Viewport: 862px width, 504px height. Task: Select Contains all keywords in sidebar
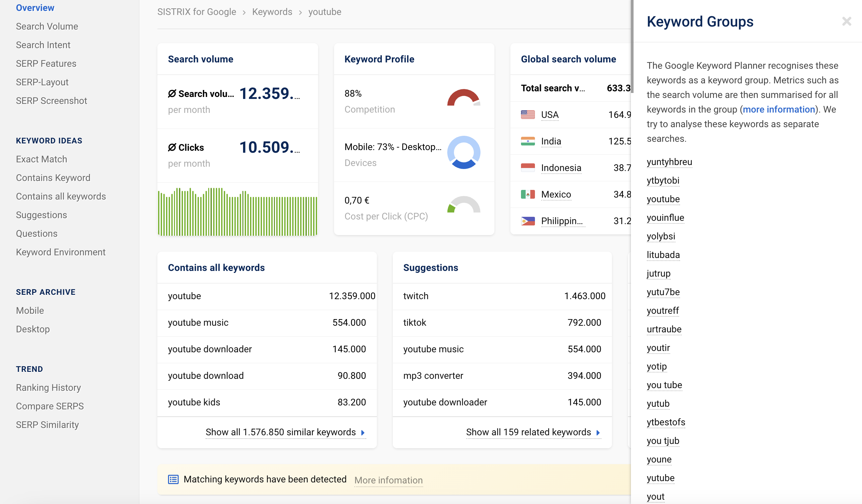pos(61,196)
